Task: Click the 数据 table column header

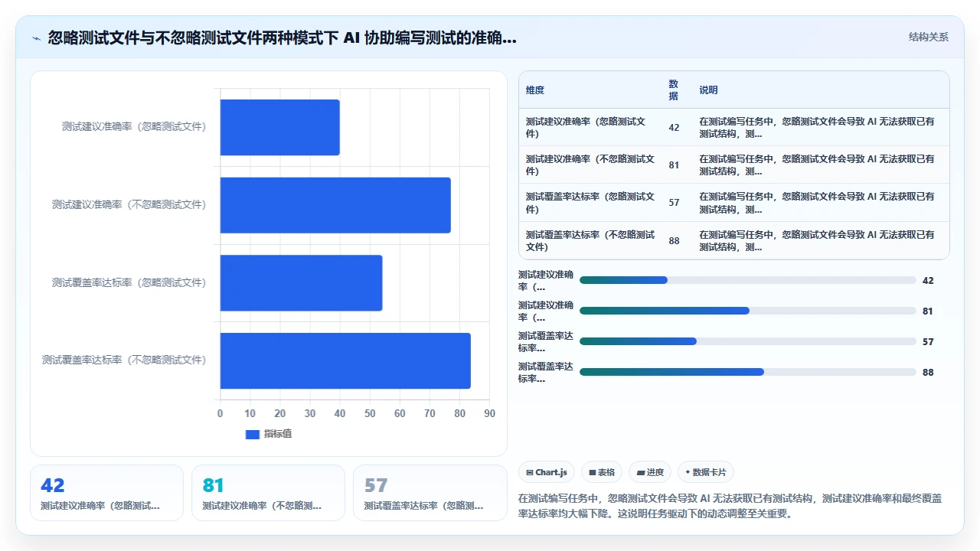Action: (x=673, y=90)
